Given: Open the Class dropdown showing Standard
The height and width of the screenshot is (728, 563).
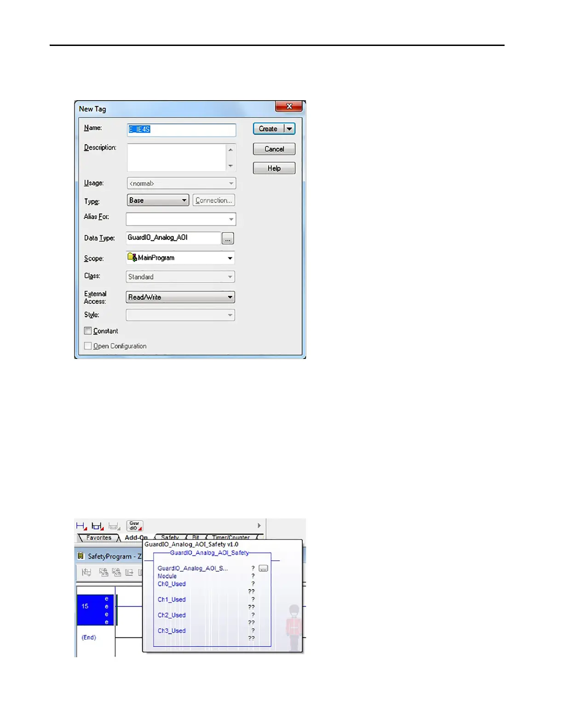Looking at the screenshot, I should click(180, 277).
